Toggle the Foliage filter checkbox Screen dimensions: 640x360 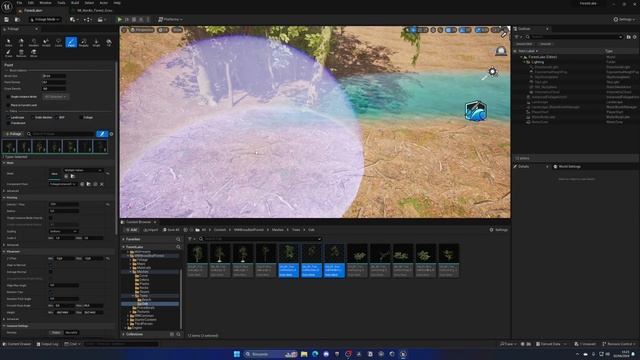coord(80,118)
